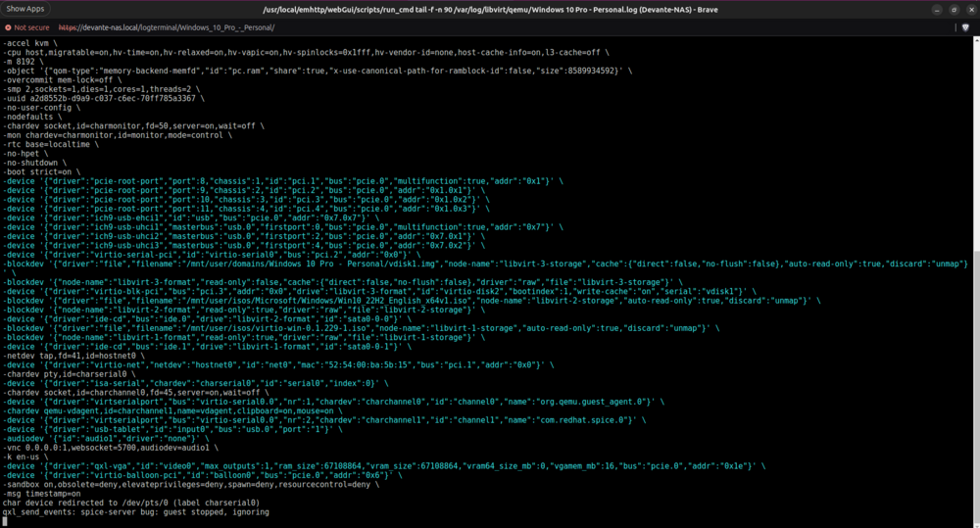This screenshot has height=528, width=980.
Task: Click the '-overcommit mem-lock=off' line
Action: tap(63, 80)
